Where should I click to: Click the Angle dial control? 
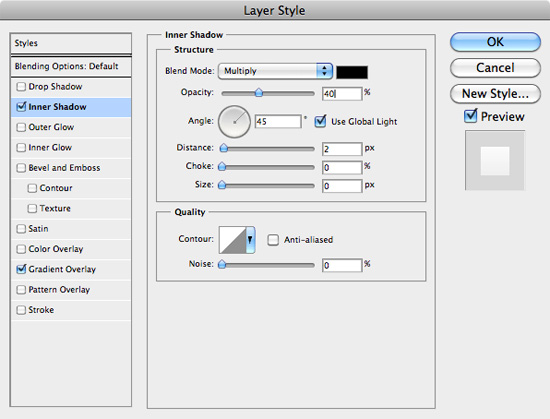tap(234, 122)
